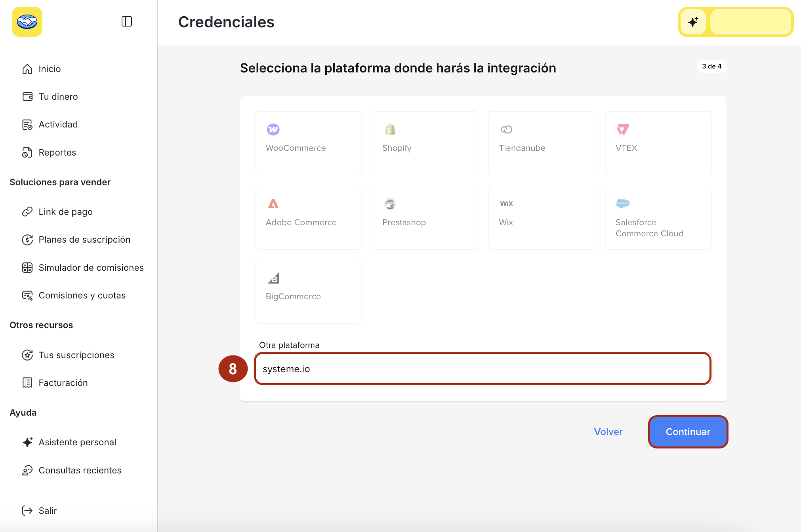The image size is (801, 532).
Task: Select the BigCommerce platform card
Action: coord(309,292)
